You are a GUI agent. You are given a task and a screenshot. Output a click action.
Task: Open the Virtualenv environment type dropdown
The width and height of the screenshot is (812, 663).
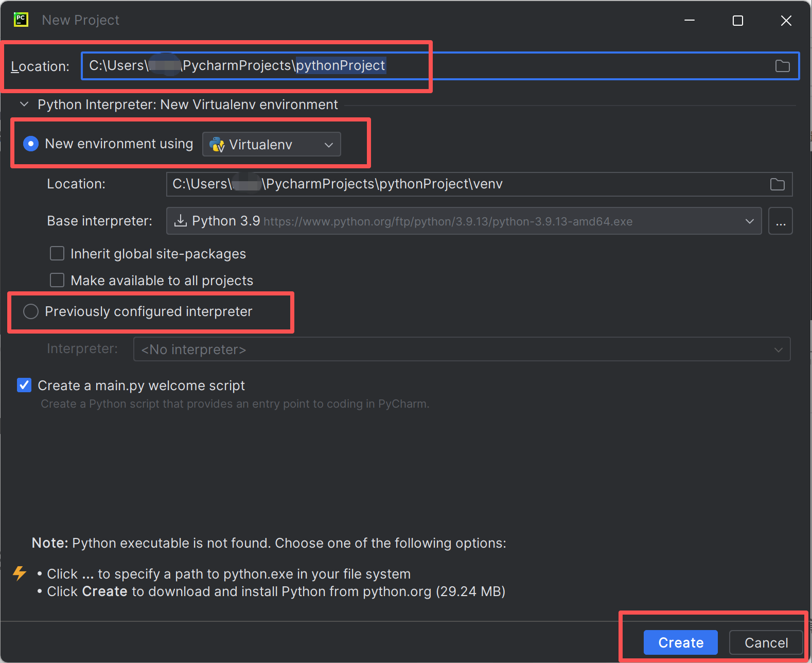(272, 144)
